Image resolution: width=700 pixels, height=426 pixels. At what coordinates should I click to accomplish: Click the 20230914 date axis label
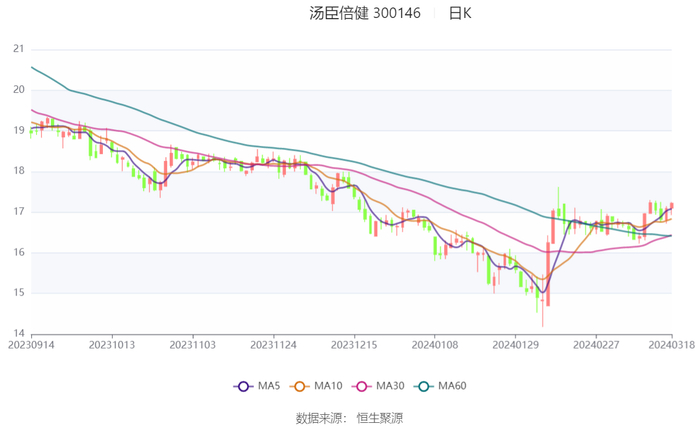point(31,344)
